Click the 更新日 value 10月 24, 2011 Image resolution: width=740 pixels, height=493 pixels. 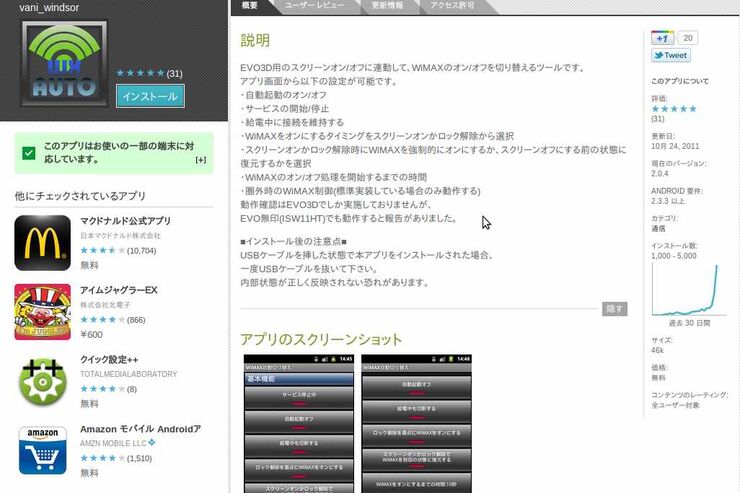point(675,146)
